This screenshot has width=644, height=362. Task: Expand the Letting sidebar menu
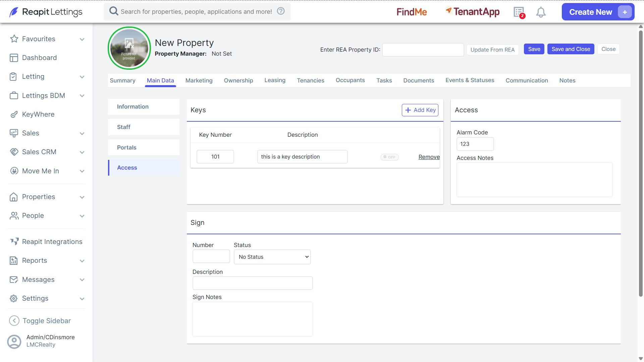coord(82,77)
